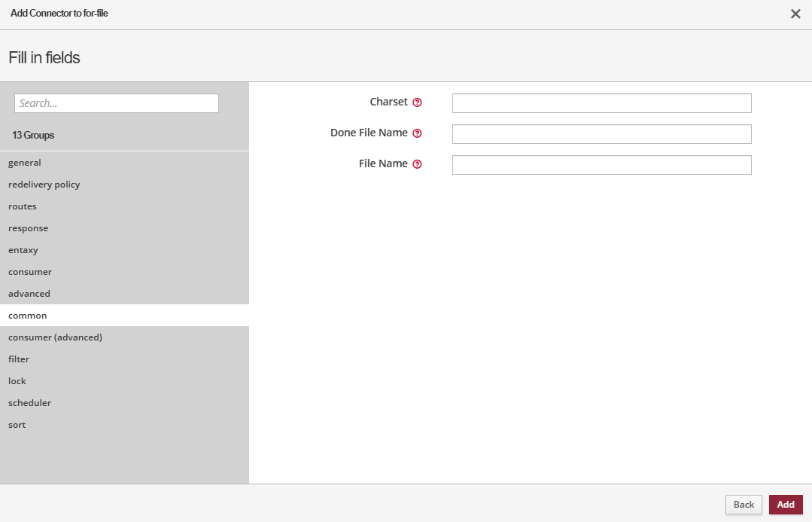Go to the consumer group

30,272
